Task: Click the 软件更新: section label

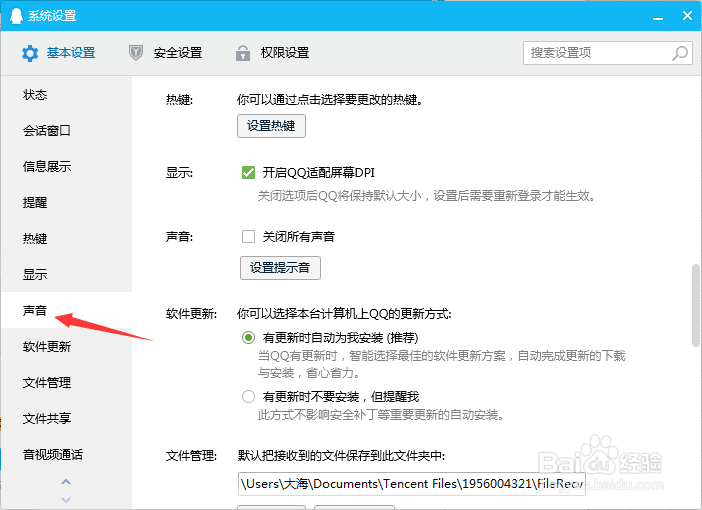Action: pyautogui.click(x=191, y=313)
